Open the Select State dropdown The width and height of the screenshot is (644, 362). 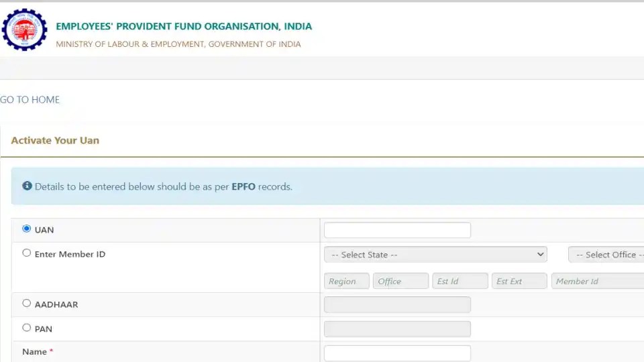coord(435,255)
